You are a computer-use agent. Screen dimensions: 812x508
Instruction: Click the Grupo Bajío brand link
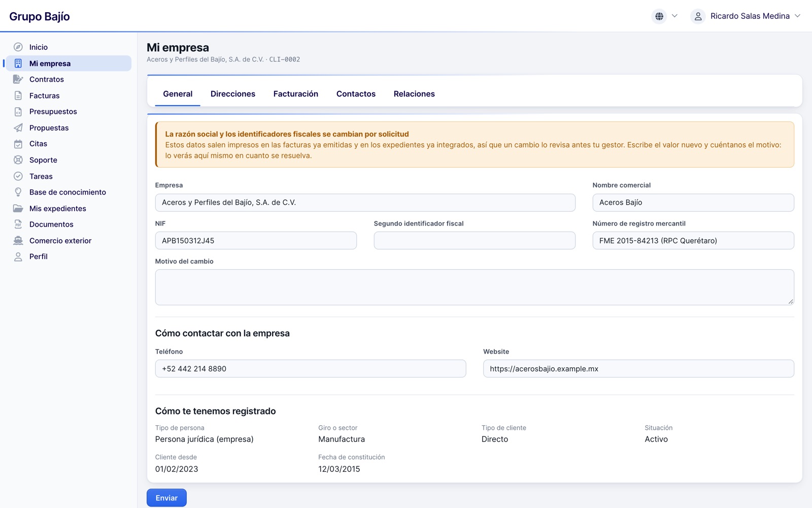pos(40,16)
